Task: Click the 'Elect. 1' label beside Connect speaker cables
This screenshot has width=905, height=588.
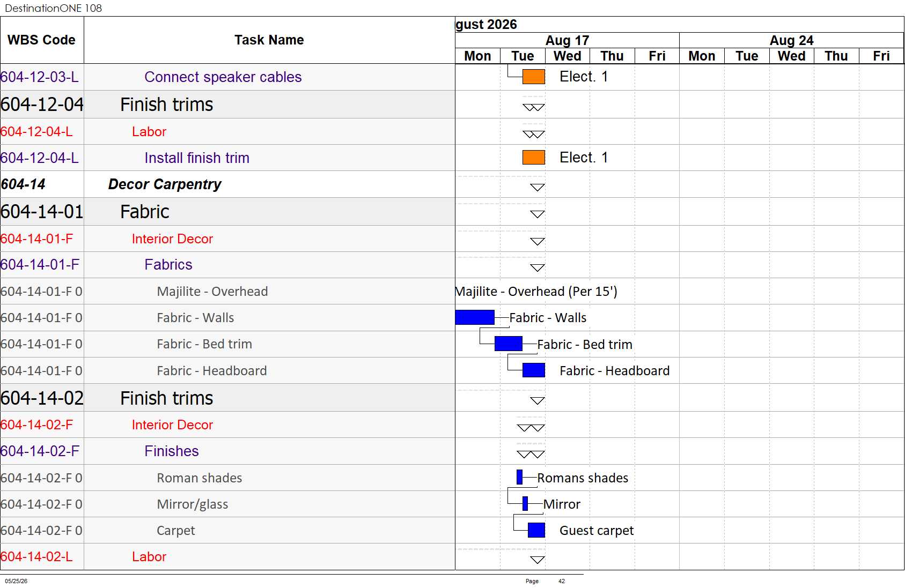Action: point(584,77)
